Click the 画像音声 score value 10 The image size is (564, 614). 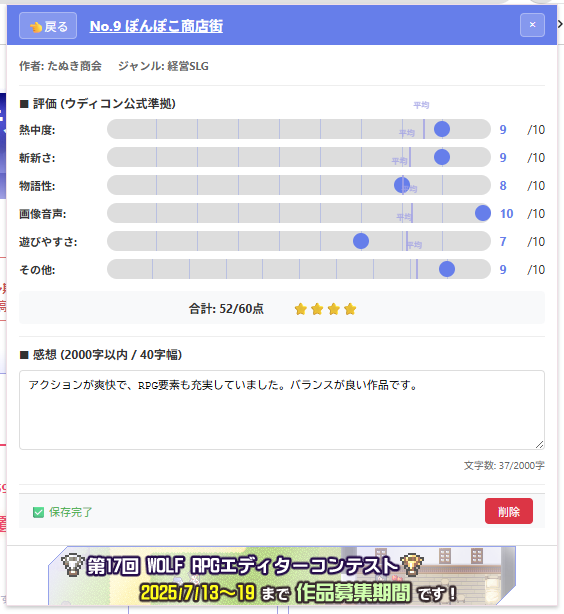(506, 213)
